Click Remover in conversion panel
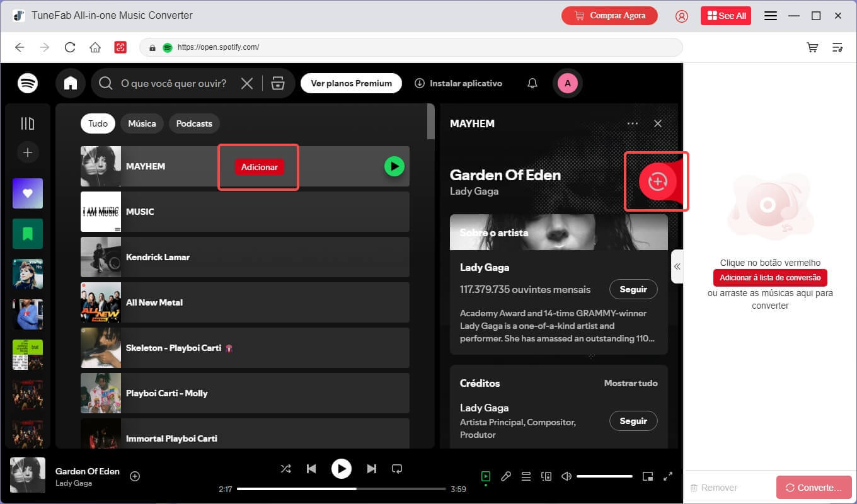Viewport: 857px width, 504px height. (713, 488)
